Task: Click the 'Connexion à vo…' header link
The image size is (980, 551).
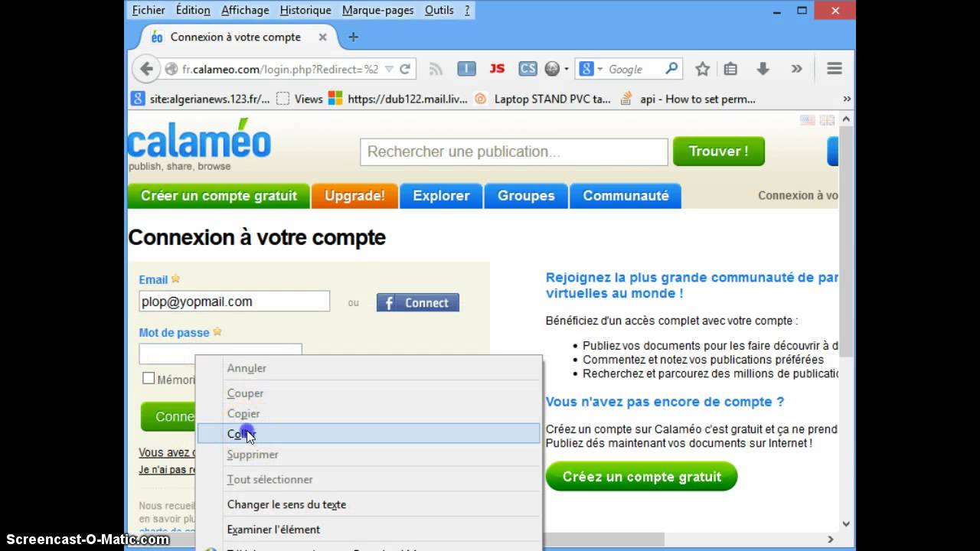Action: tap(798, 196)
